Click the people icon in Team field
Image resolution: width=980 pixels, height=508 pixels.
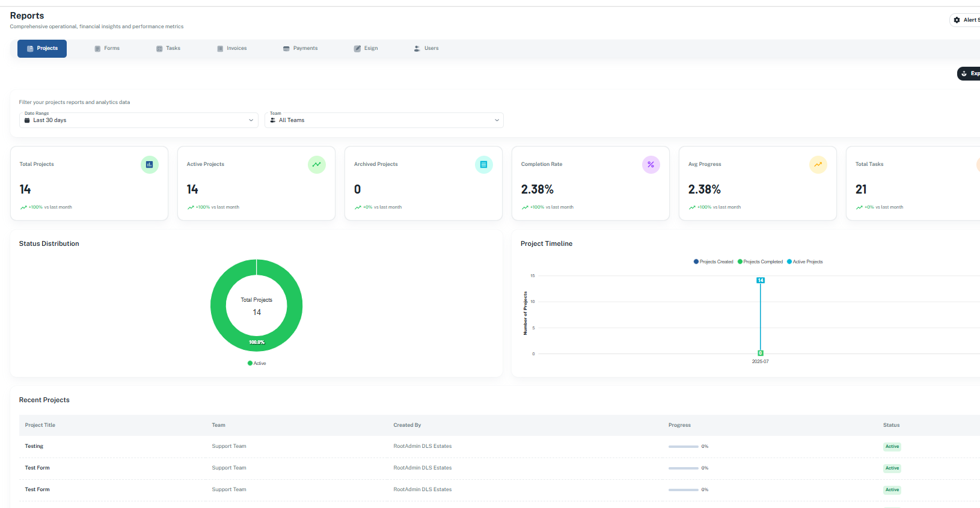[x=273, y=120]
